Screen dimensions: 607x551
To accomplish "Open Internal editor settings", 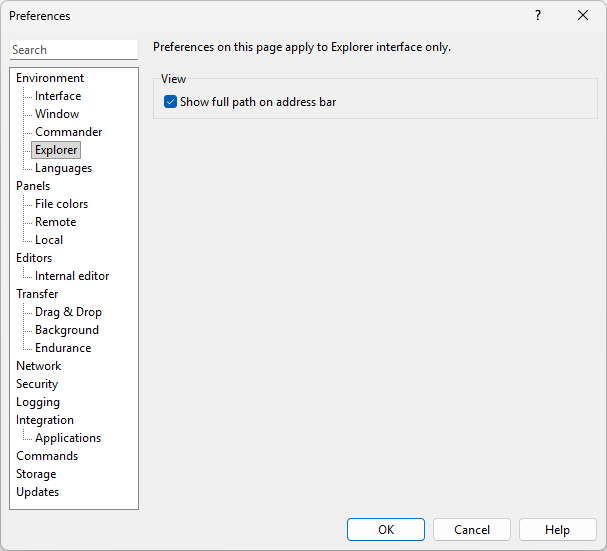I will coord(72,276).
